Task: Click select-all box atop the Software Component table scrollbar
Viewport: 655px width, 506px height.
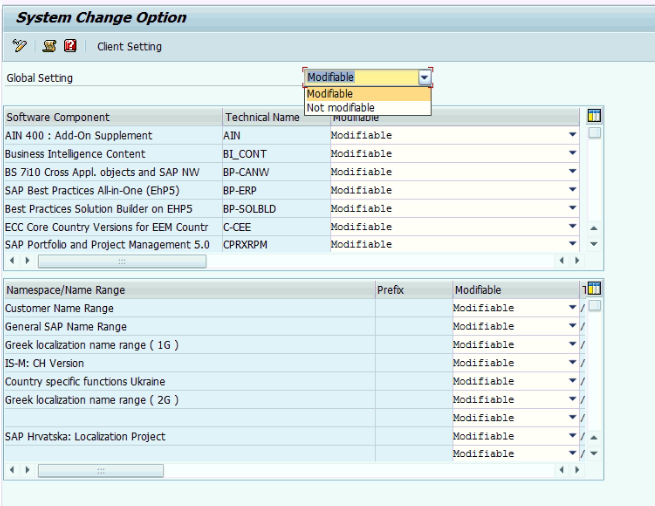Action: [x=594, y=133]
